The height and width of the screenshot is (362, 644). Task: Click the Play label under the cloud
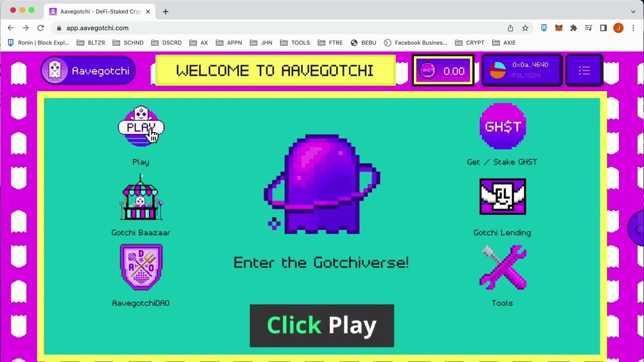[141, 162]
